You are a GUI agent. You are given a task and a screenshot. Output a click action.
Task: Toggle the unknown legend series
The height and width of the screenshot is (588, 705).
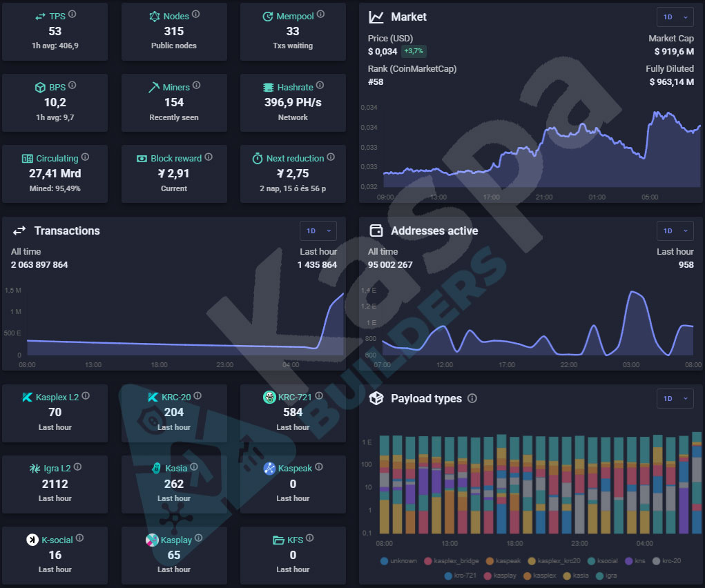click(398, 560)
